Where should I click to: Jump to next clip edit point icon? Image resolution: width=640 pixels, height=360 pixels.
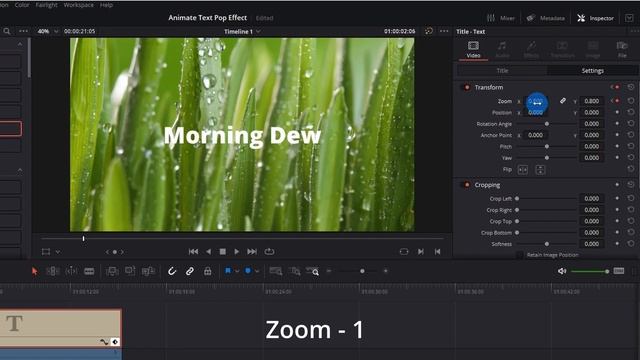tap(421, 251)
